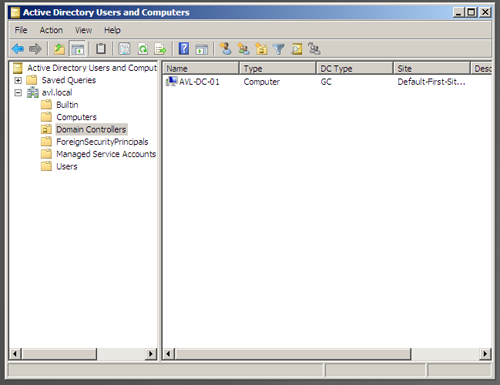Select the Domain Controllers OU
The image size is (500, 385).
coord(91,129)
